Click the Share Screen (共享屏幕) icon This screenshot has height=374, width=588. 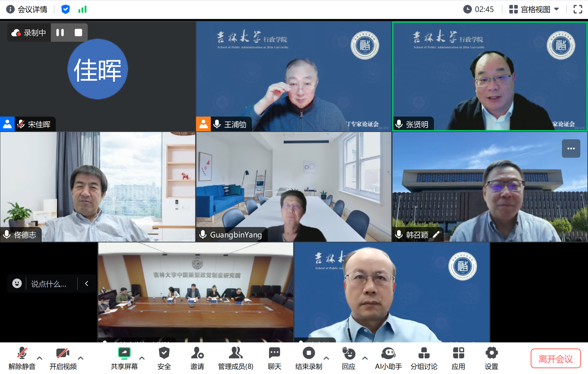click(x=124, y=353)
